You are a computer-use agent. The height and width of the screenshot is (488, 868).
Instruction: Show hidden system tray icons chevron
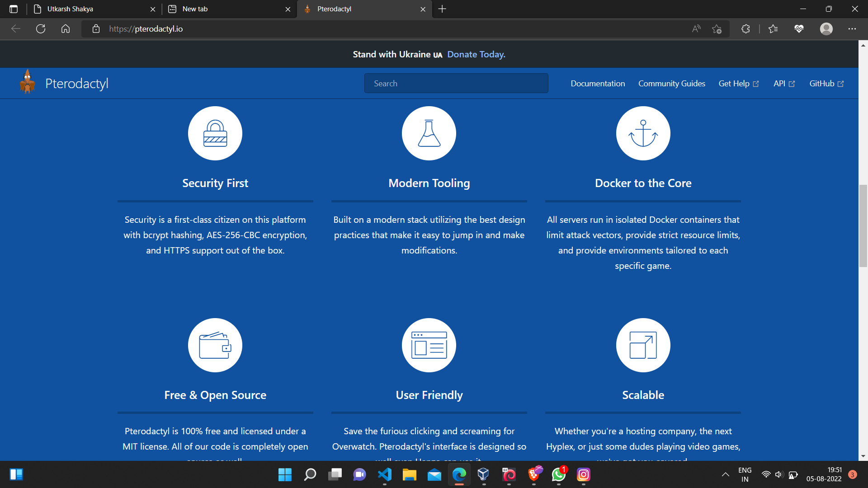[725, 474]
